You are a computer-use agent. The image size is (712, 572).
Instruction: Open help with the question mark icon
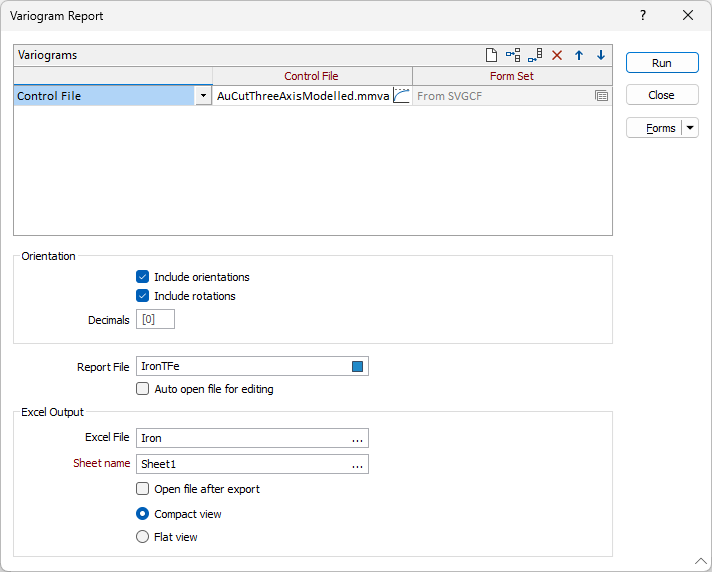pyautogui.click(x=643, y=15)
